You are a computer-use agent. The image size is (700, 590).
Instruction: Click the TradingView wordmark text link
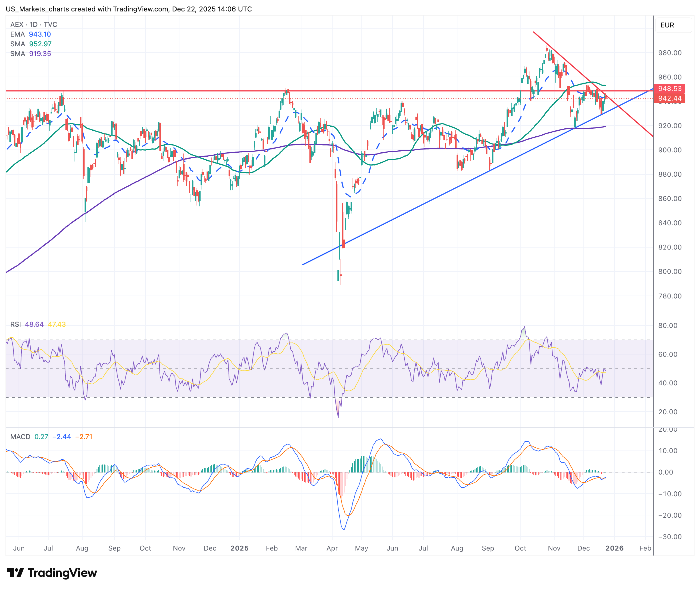tap(63, 573)
